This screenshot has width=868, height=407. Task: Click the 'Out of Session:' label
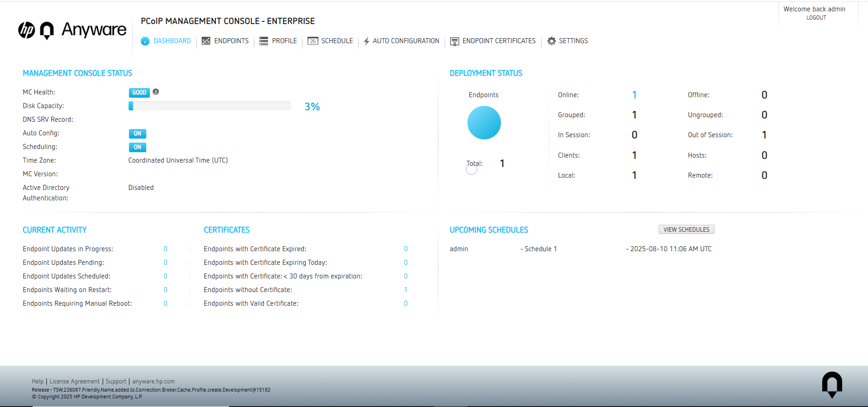point(710,135)
